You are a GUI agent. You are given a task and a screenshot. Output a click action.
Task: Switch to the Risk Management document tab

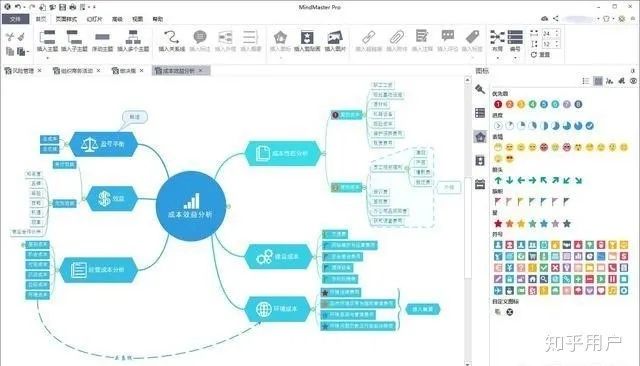pyautogui.click(x=23, y=71)
